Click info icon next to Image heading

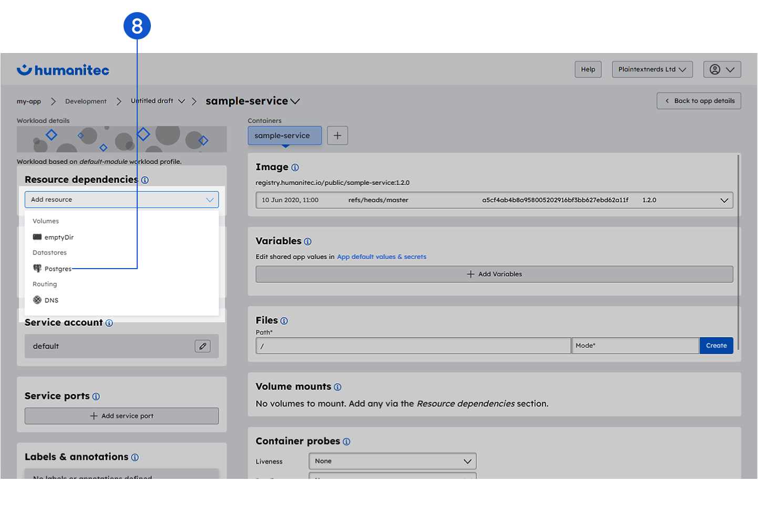click(295, 168)
